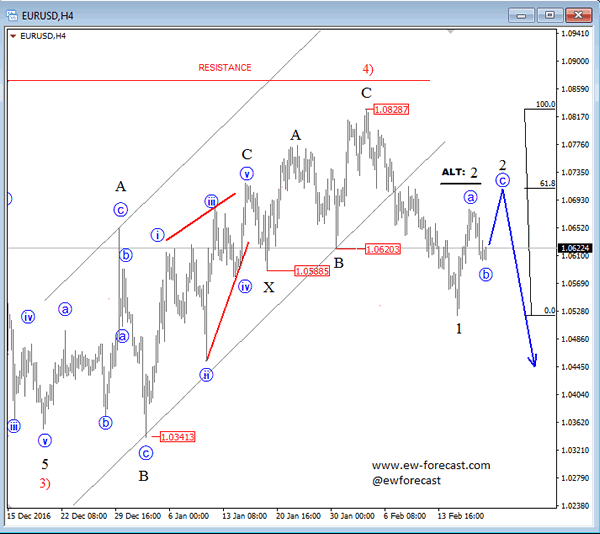Image resolution: width=600 pixels, height=534 pixels.
Task: Click the wave 1 label at February low
Action: pos(459,329)
